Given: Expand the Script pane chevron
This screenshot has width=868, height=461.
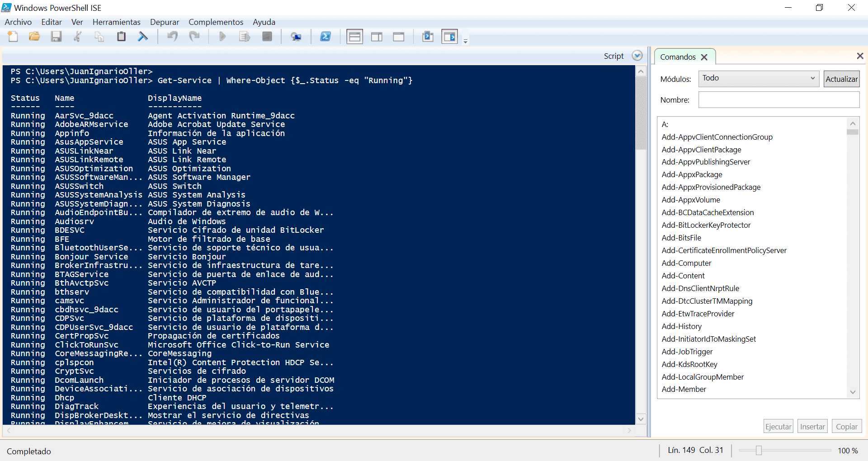Looking at the screenshot, I should click(x=637, y=56).
